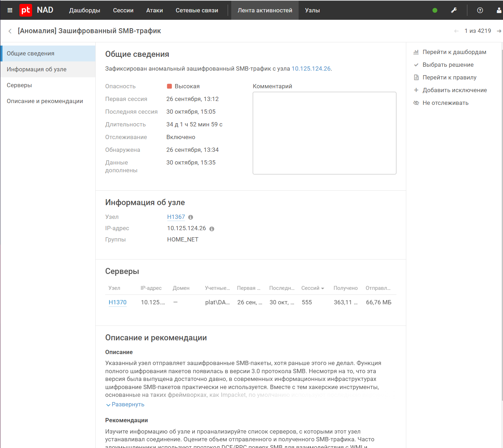This screenshot has width=503, height=448.
Task: Click the document icon beside Перейти к правилу
Action: 416,77
